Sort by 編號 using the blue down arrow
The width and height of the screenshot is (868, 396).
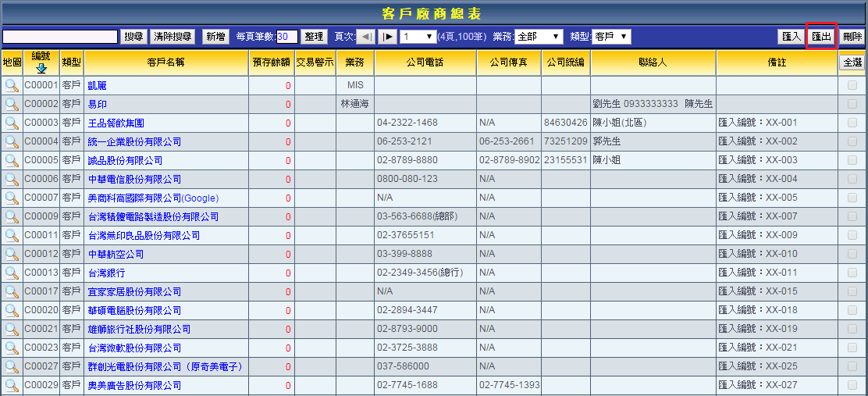(x=41, y=68)
